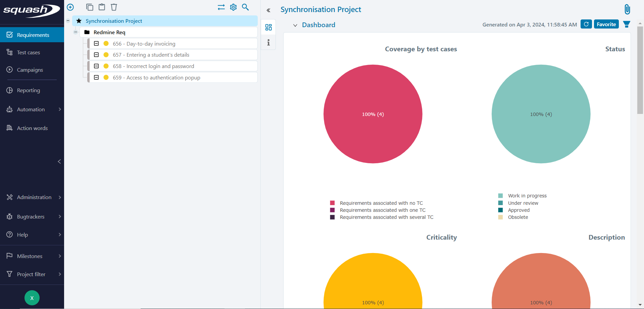Open the tree search with the magnifier icon
Viewport: 644px width, 309px height.
click(x=245, y=7)
